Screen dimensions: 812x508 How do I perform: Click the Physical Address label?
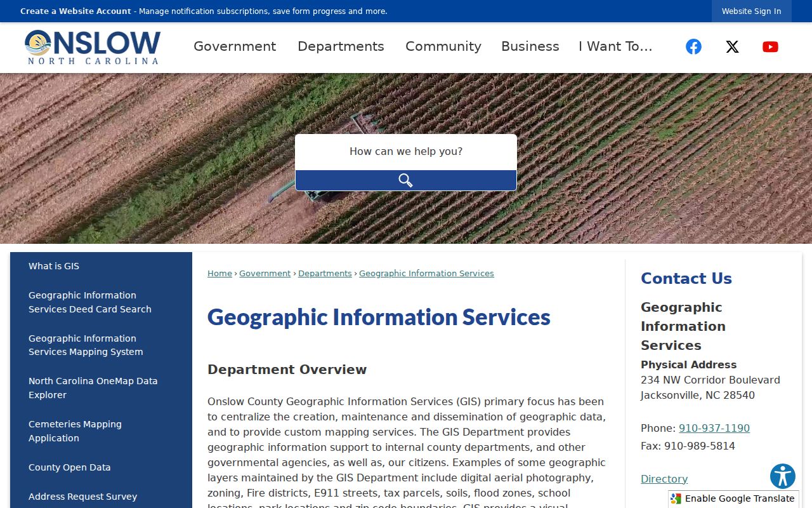click(x=688, y=364)
